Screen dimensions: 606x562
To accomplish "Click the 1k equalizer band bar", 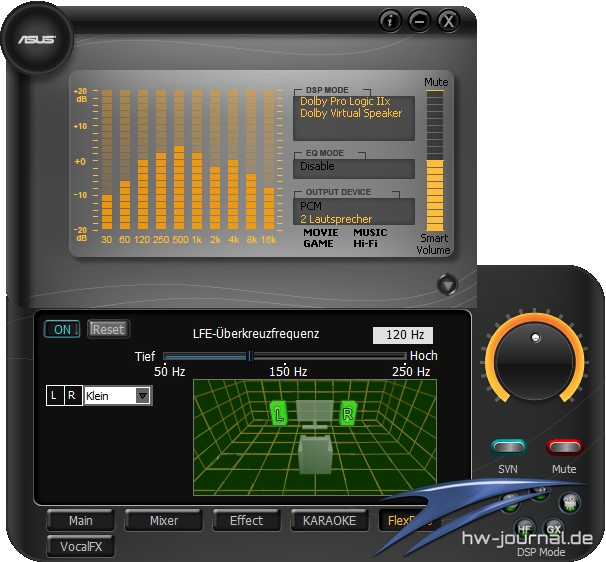I will pos(197,160).
